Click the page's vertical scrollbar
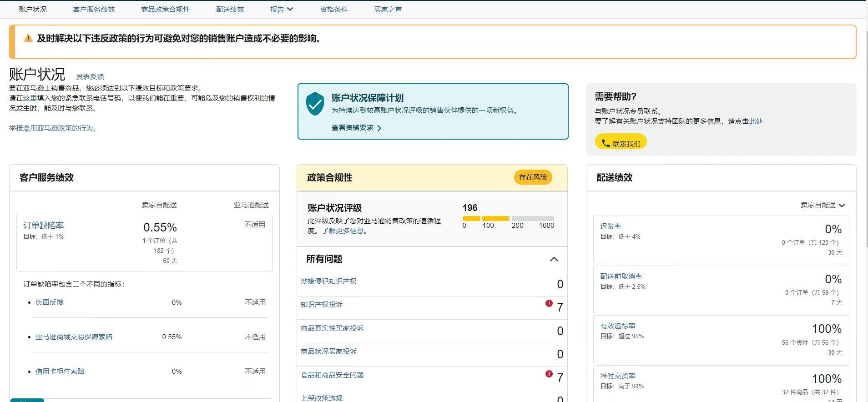Image resolution: width=868 pixels, height=402 pixels. click(x=865, y=136)
